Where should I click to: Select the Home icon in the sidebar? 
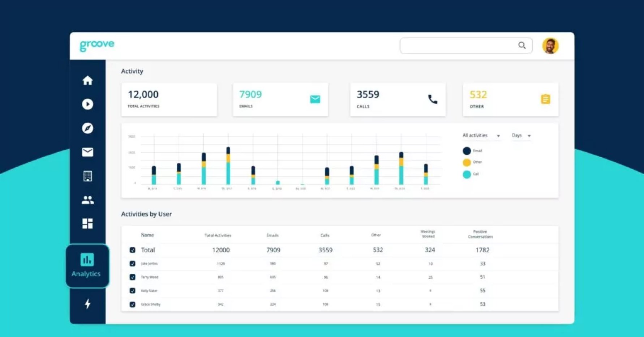pyautogui.click(x=87, y=81)
